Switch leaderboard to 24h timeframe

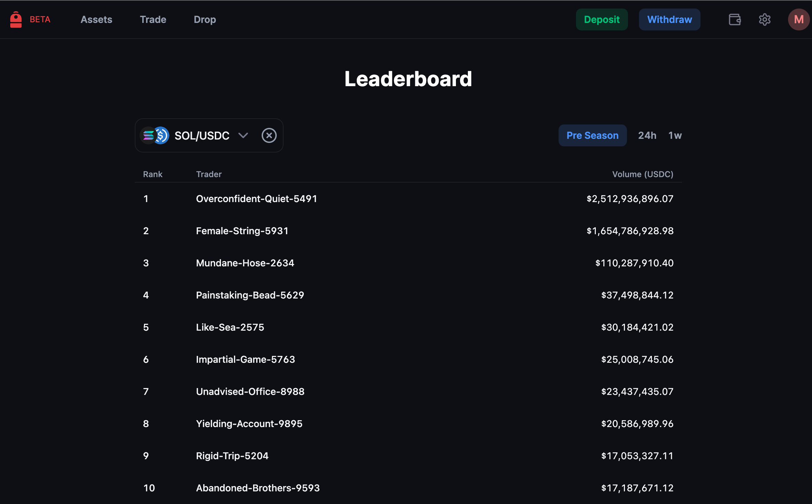click(647, 135)
